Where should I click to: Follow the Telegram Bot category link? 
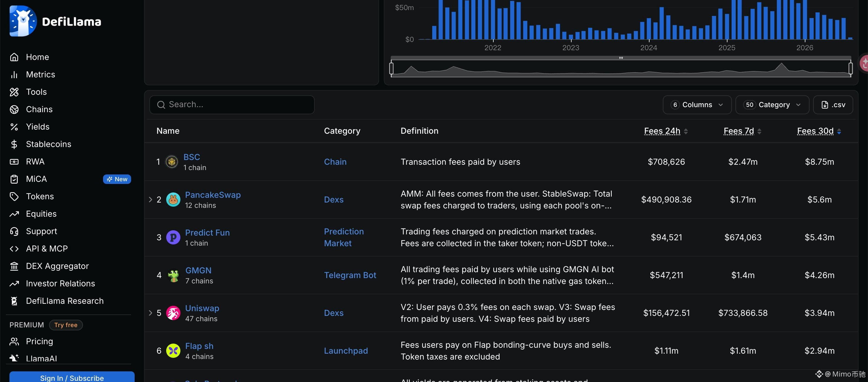350,275
